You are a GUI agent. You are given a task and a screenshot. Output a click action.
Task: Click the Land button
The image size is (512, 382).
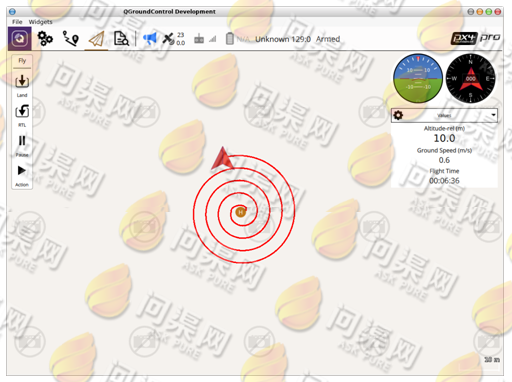[x=22, y=86]
